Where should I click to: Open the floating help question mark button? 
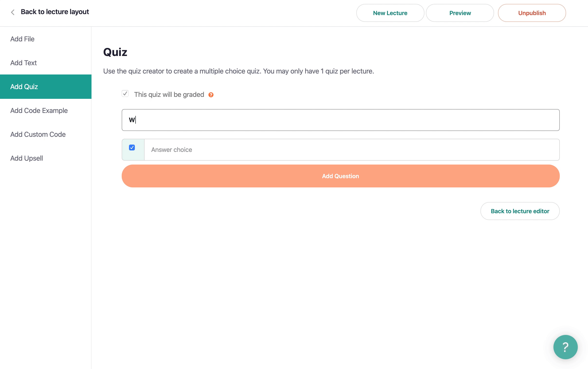point(565,347)
